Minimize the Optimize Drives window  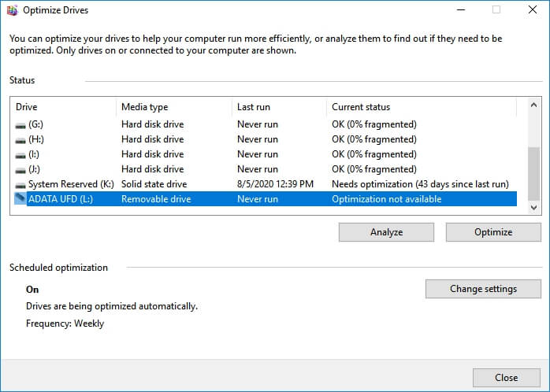[460, 10]
